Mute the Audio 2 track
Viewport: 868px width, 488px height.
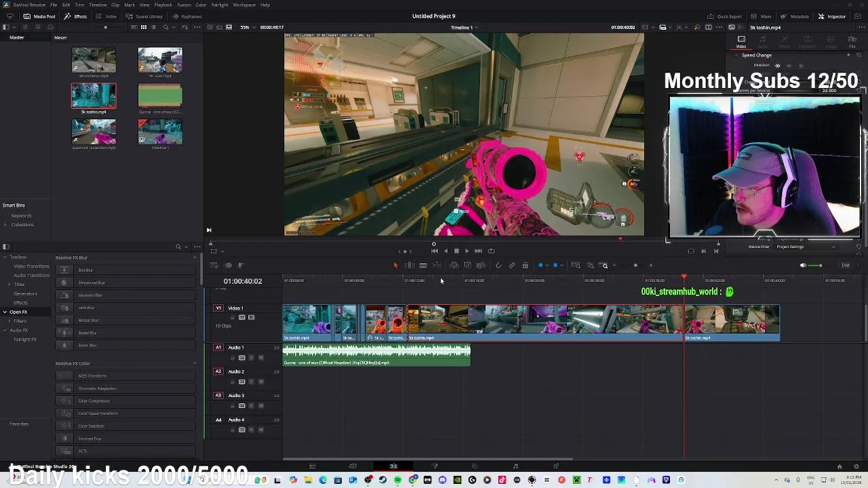pyautogui.click(x=260, y=382)
